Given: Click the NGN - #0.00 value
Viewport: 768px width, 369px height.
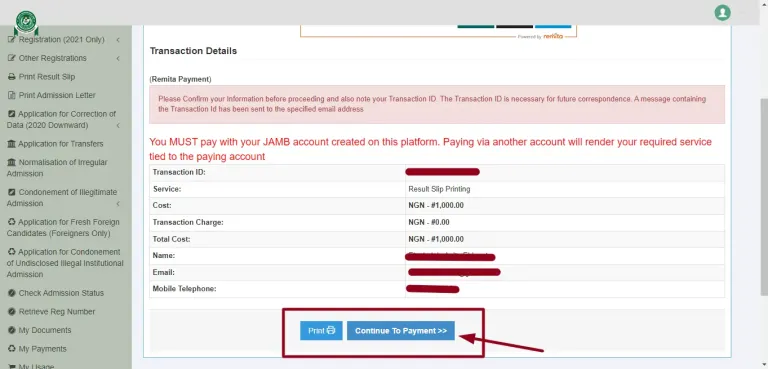Looking at the screenshot, I should [429, 222].
